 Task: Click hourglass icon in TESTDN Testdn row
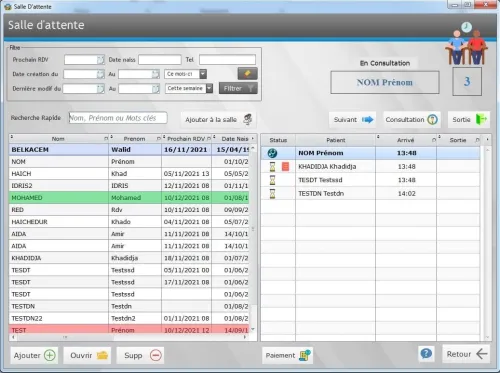click(273, 193)
